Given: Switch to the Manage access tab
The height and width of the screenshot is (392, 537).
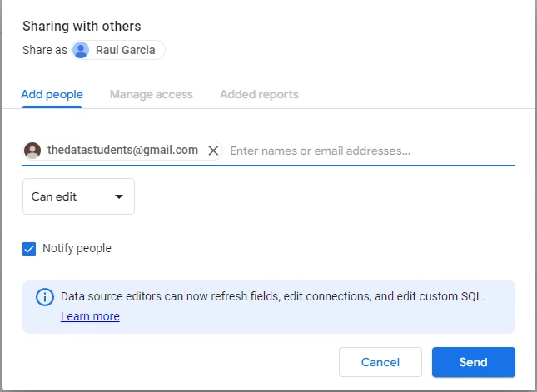Looking at the screenshot, I should coord(152,94).
